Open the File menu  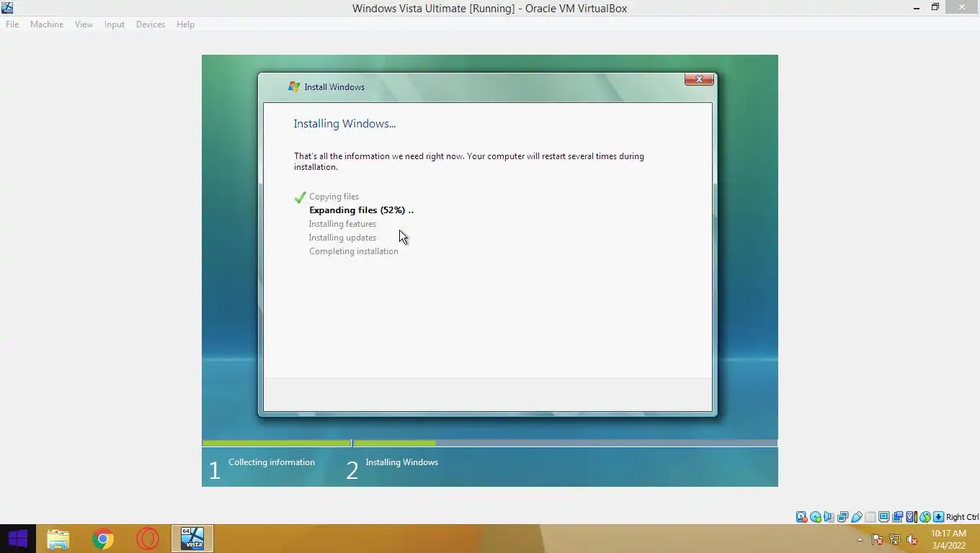(x=12, y=24)
